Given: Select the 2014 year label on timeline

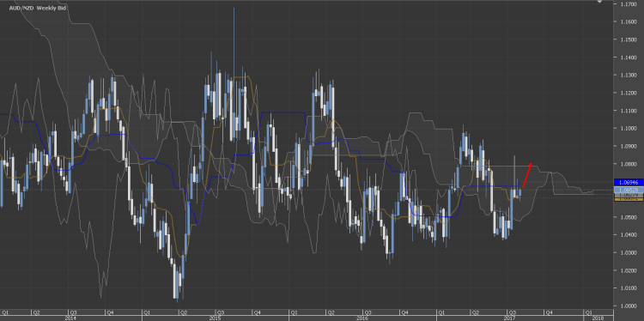Looking at the screenshot, I should 70,318.
